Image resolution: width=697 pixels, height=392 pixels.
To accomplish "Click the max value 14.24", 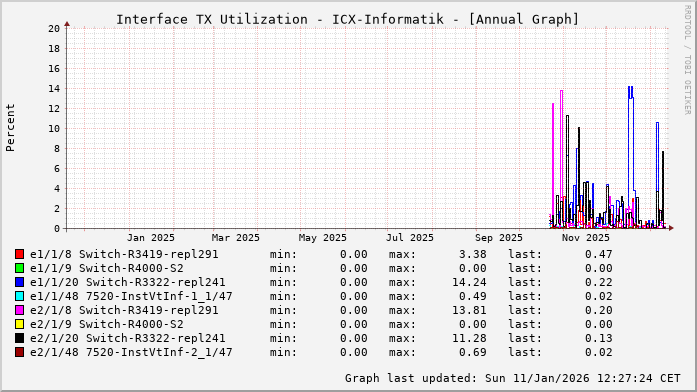I will coord(469,282).
